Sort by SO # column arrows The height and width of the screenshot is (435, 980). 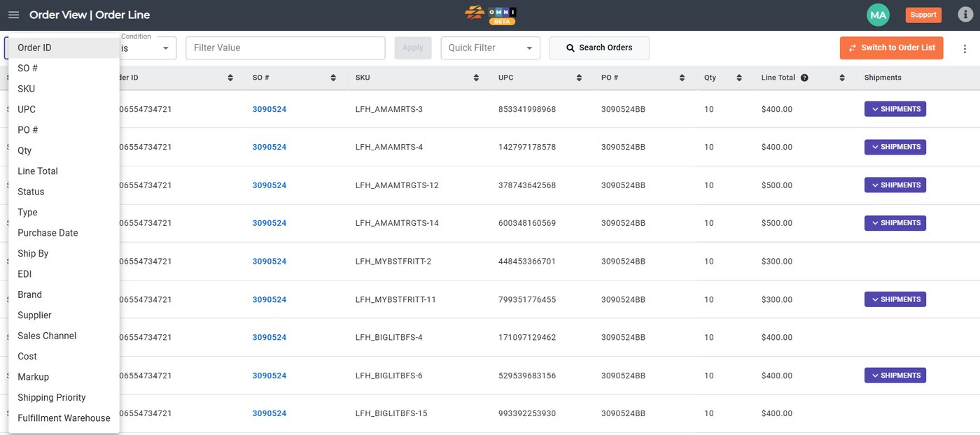click(x=333, y=78)
